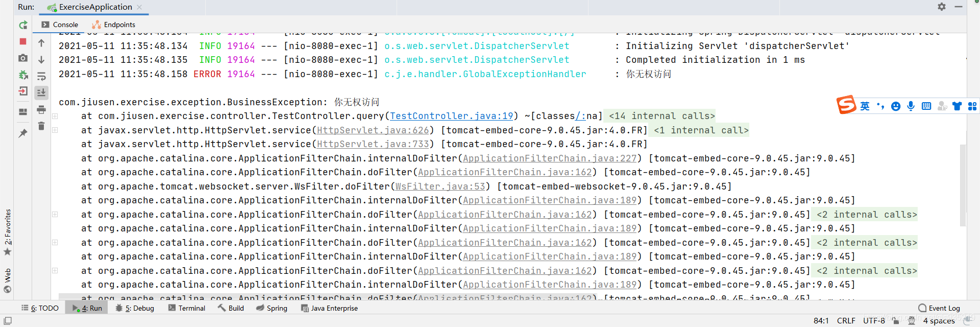980x327 pixels.
Task: Restore layout using the panel layout icon
Action: click(x=23, y=112)
